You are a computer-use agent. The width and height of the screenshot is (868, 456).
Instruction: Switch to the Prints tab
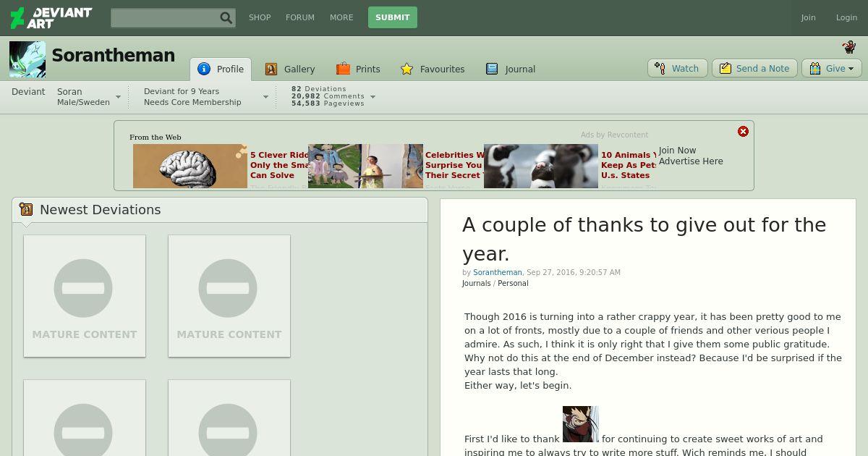[x=358, y=69]
